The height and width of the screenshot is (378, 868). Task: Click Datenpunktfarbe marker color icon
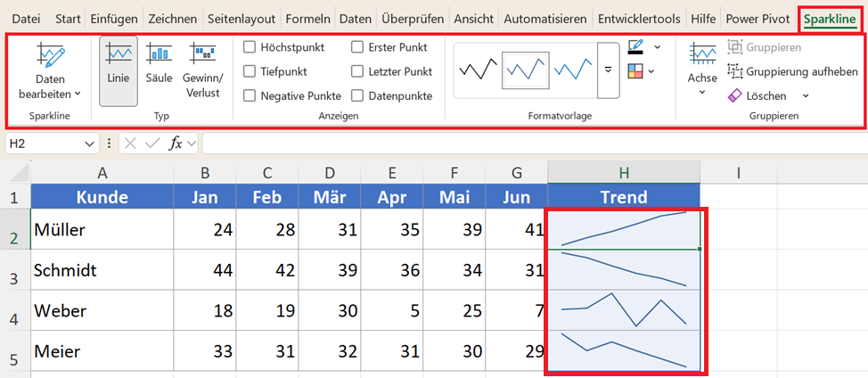tap(635, 70)
